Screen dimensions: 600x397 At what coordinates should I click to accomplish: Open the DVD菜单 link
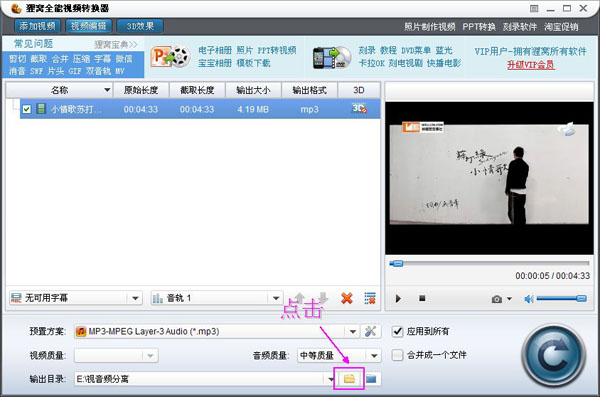point(416,50)
